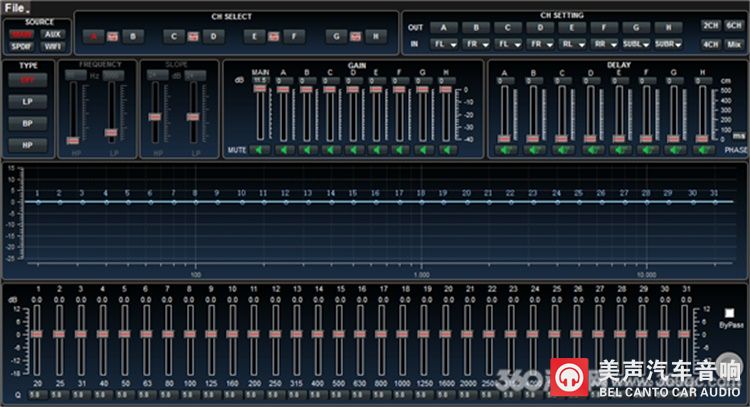The image size is (750, 407).
Task: Select channel A in CH SELECT
Action: (x=93, y=36)
